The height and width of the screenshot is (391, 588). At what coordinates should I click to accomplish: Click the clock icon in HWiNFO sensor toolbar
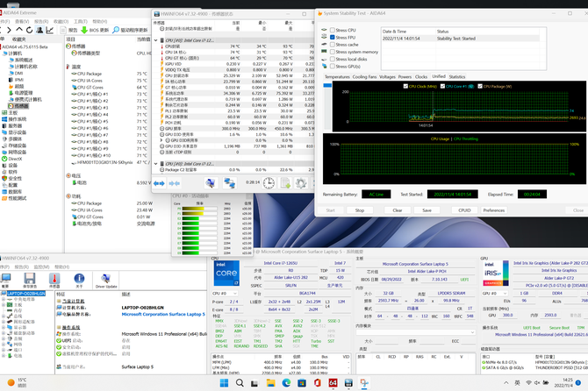[x=269, y=183]
